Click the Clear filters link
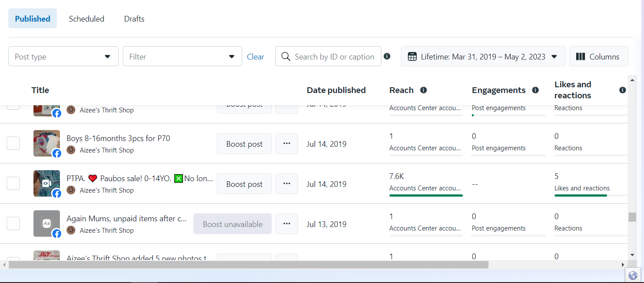 255,56
